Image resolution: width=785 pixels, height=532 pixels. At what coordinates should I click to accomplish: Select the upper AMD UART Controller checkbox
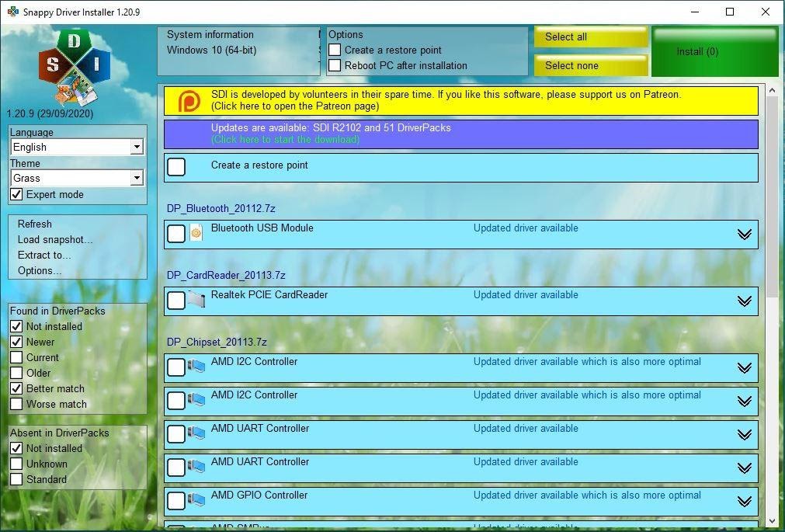tap(176, 434)
